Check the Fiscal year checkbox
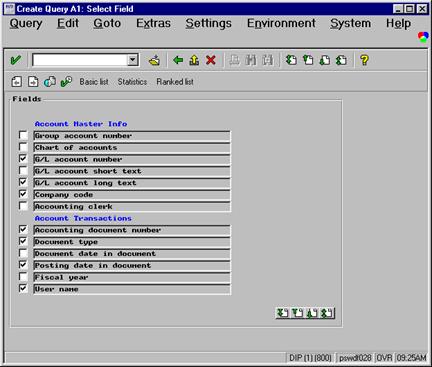This screenshot has height=367, width=432. (23, 277)
